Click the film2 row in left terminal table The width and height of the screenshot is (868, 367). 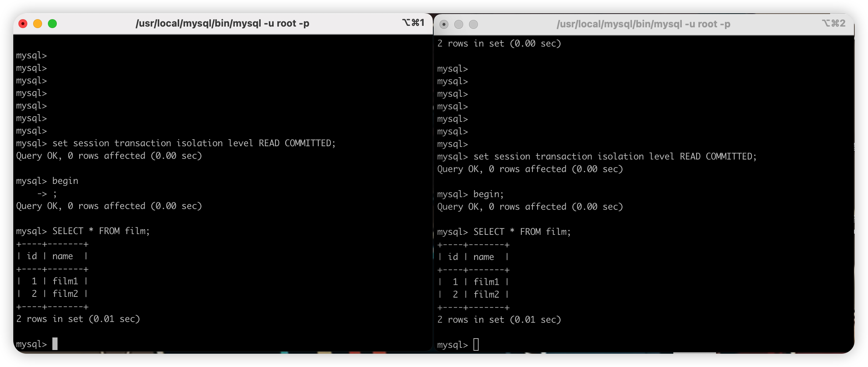pos(52,294)
